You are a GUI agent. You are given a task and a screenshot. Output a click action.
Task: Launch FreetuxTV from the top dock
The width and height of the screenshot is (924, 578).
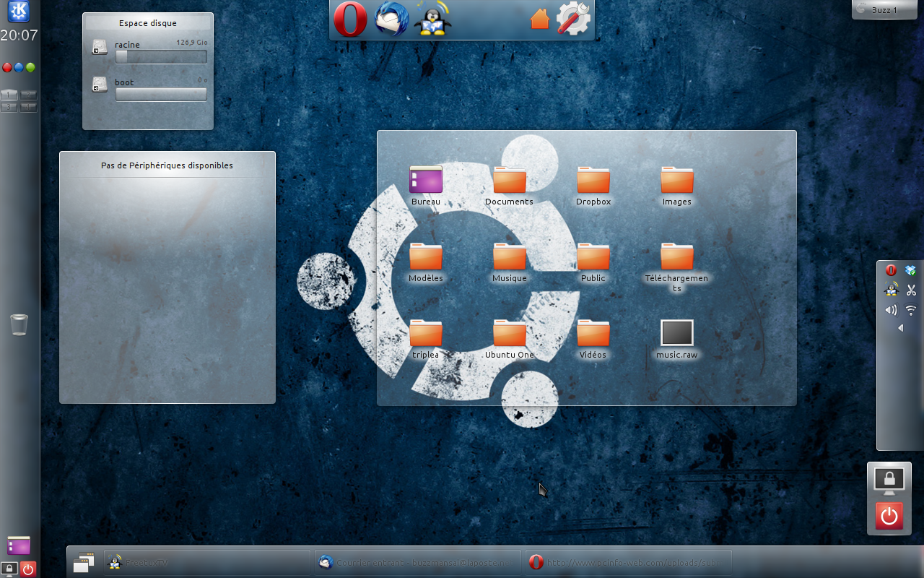click(x=433, y=19)
